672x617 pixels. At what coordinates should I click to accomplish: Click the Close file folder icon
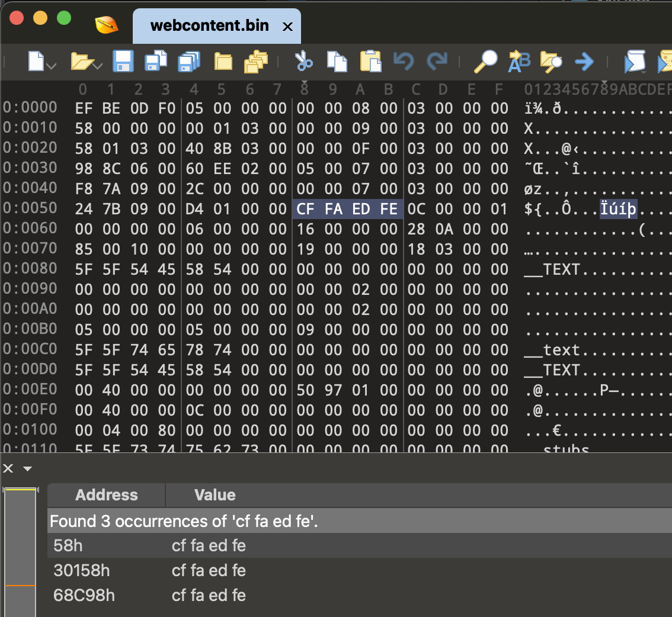[x=223, y=62]
